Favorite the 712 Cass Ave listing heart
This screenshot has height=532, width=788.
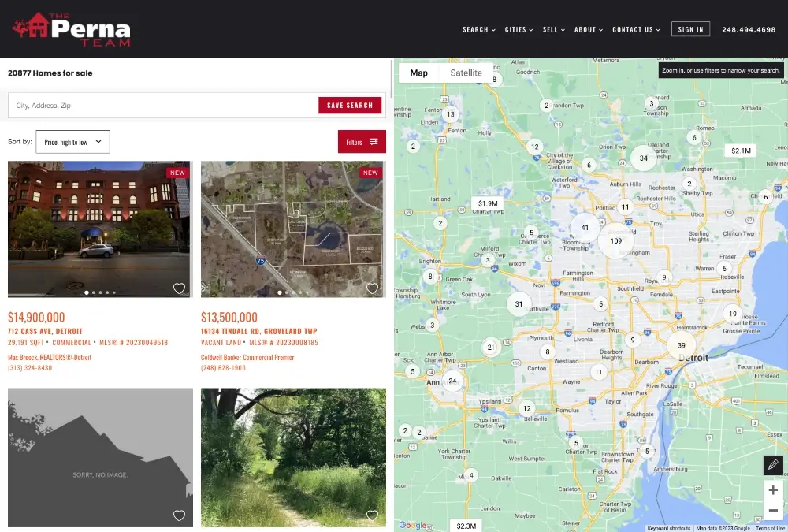pyautogui.click(x=179, y=288)
